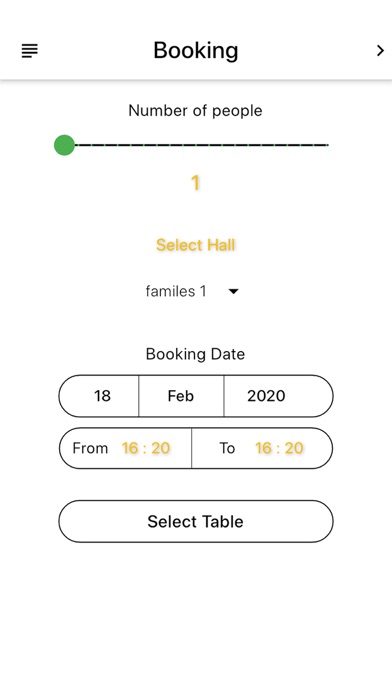
Task: Tap the yellow people count number 1
Action: click(195, 183)
